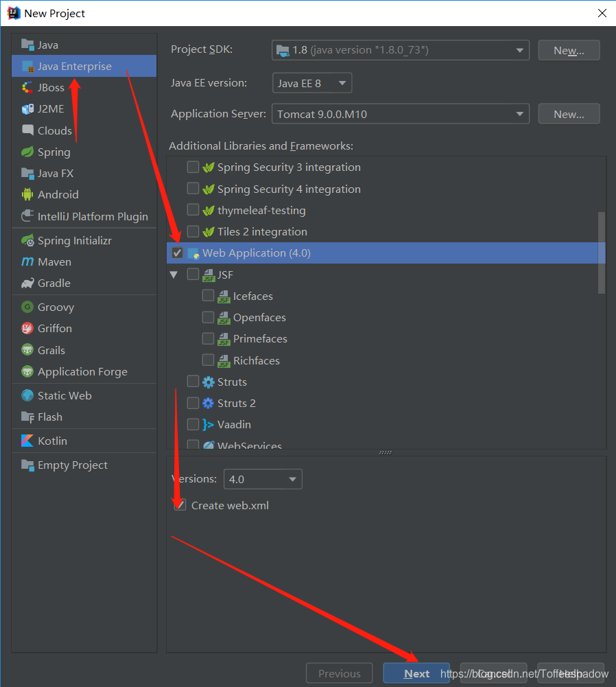
Task: Click the Cancel button
Action: point(494,673)
